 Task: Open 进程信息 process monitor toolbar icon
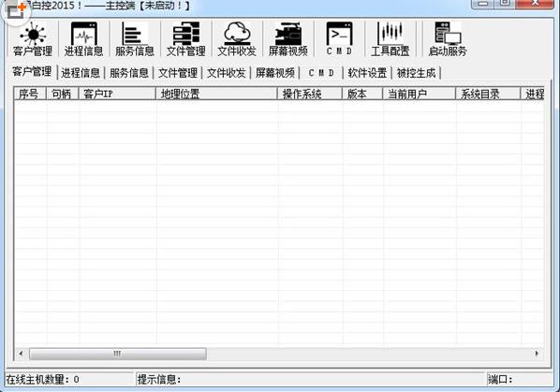coord(83,39)
